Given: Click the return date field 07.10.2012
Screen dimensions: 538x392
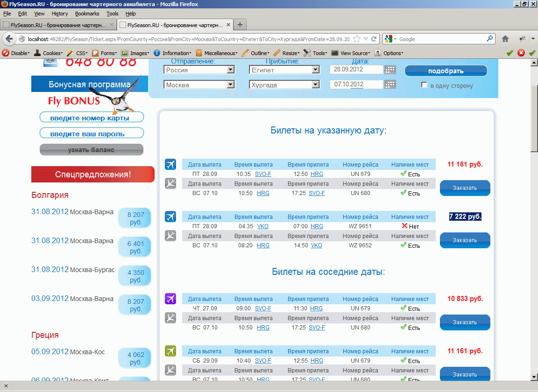Looking at the screenshot, I should pyautogui.click(x=356, y=84).
